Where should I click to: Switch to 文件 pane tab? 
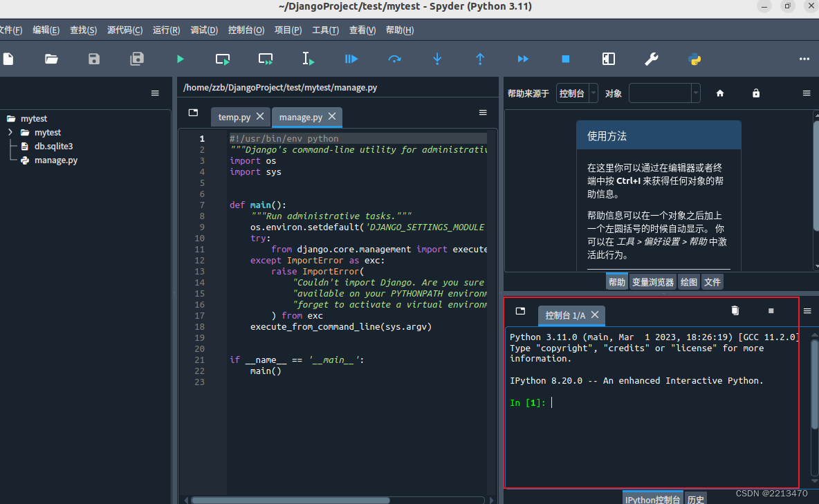click(712, 282)
